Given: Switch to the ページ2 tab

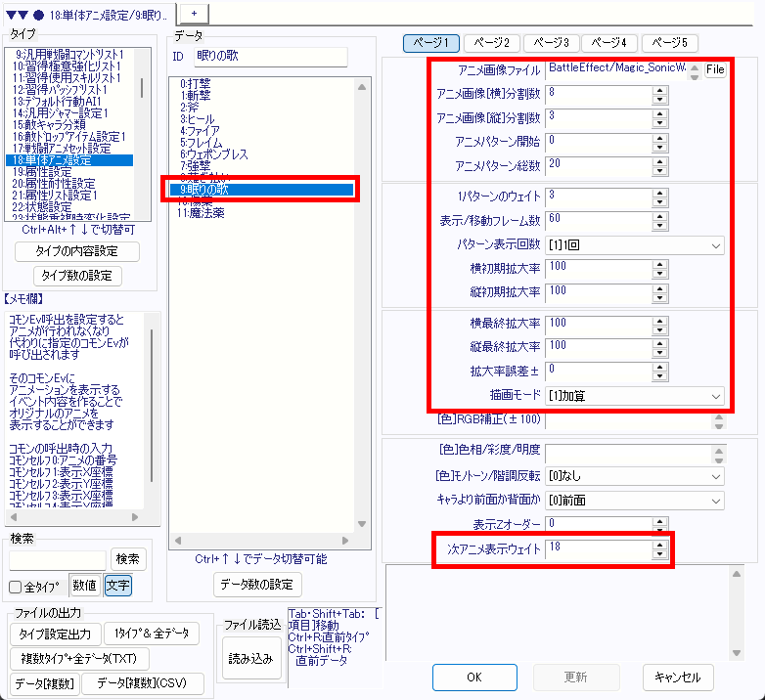Looking at the screenshot, I should pyautogui.click(x=490, y=43).
